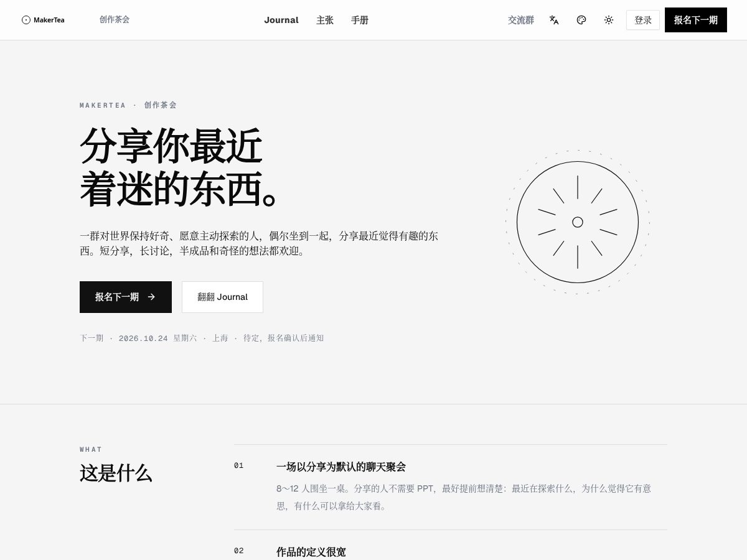Open the 主张 nav item
This screenshot has height=560, width=747.
tap(325, 20)
